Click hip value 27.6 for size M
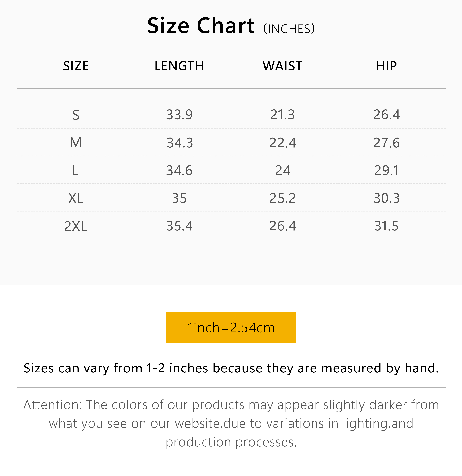Image resolution: width=462 pixels, height=476 pixels. click(x=386, y=143)
